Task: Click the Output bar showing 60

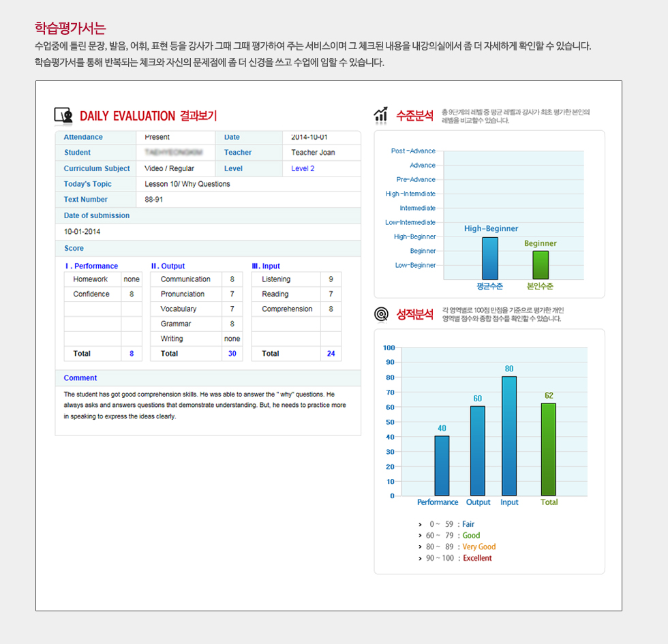Action: [x=477, y=450]
